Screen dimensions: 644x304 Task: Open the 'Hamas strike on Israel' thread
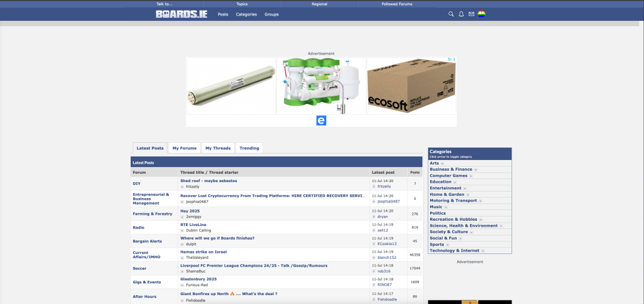[203, 252]
